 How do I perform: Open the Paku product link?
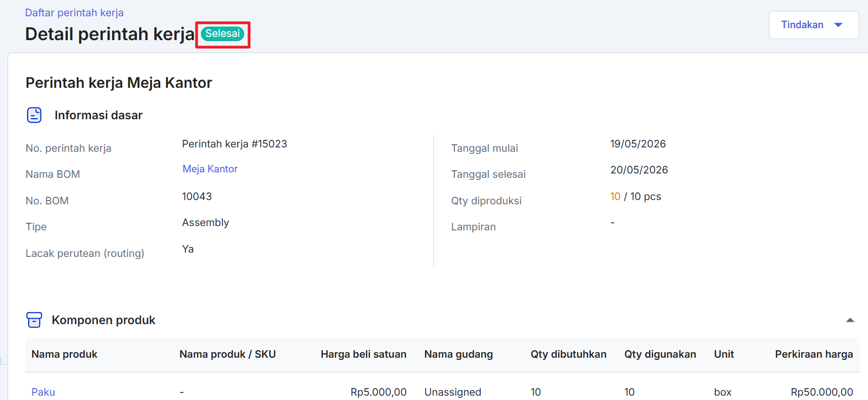coord(43,392)
